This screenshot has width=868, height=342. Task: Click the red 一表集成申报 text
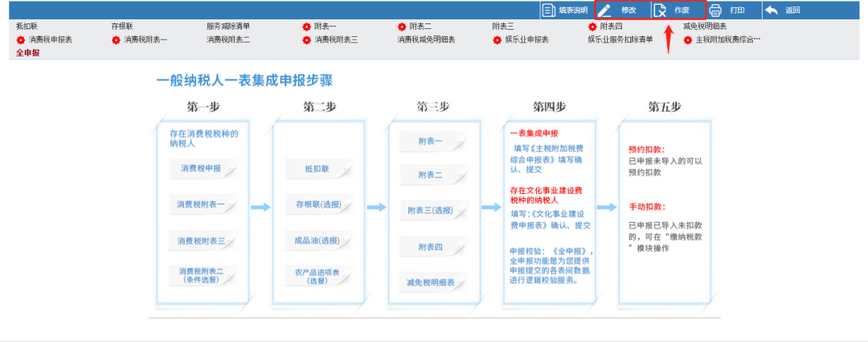click(534, 134)
